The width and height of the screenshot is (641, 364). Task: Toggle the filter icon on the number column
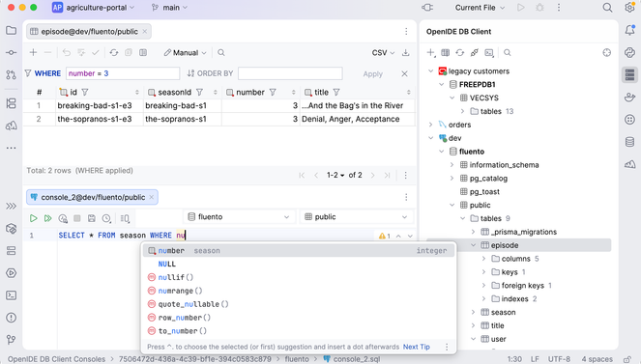click(273, 93)
